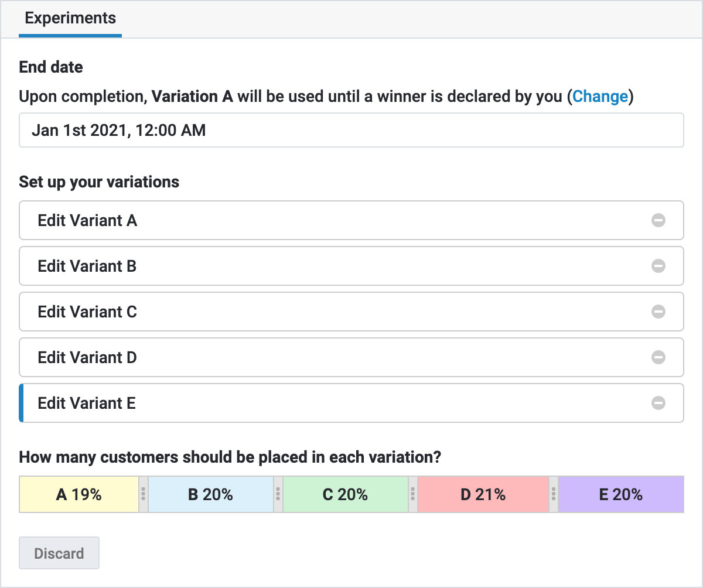Select the splitter handle between C and D
This screenshot has height=588, width=703.
[x=413, y=495]
